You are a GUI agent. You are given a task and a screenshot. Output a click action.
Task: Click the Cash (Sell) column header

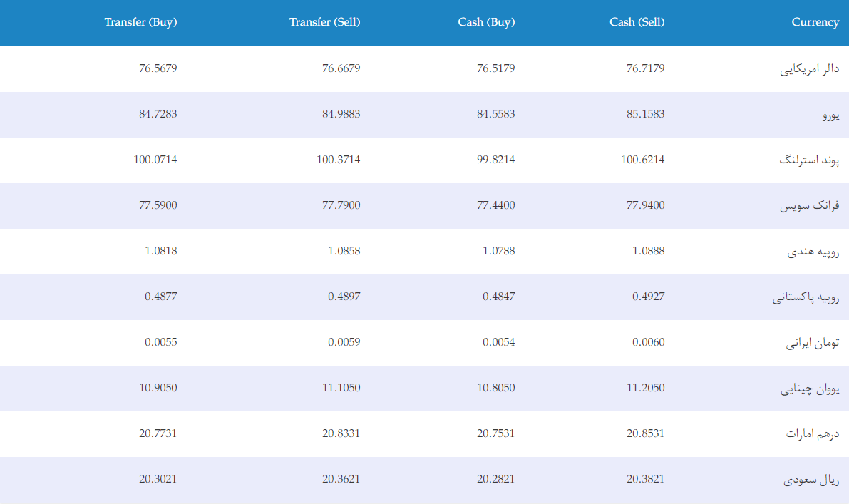pos(637,22)
